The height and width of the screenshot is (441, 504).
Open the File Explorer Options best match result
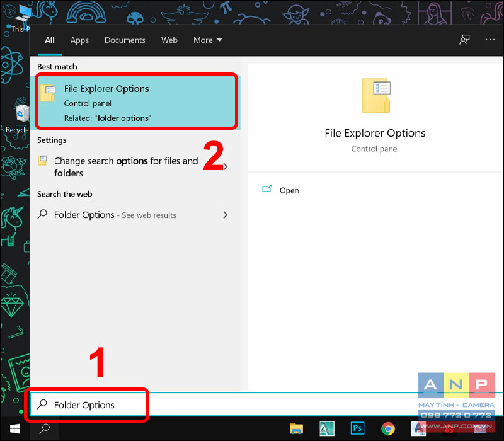(135, 101)
